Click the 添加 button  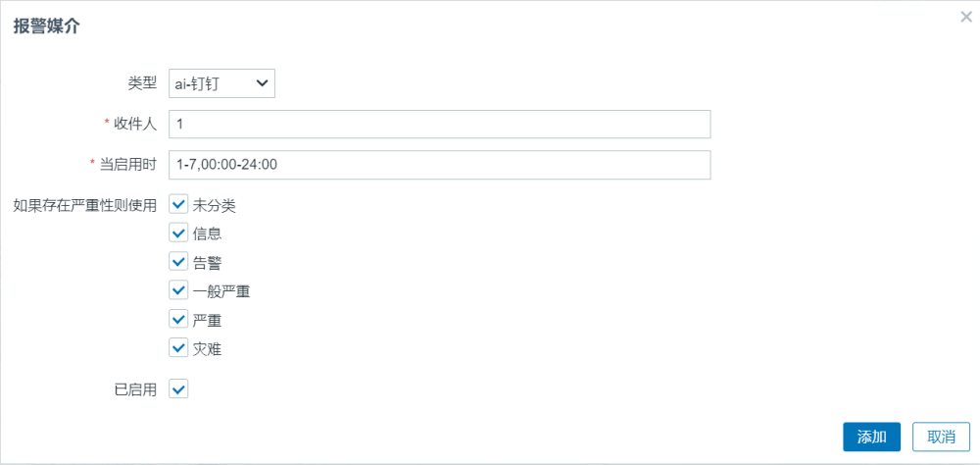point(872,437)
